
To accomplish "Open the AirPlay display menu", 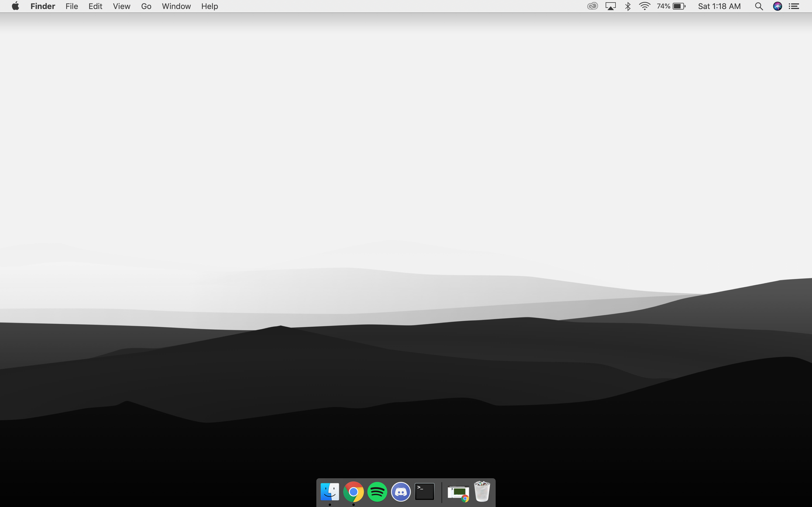I will (x=610, y=6).
